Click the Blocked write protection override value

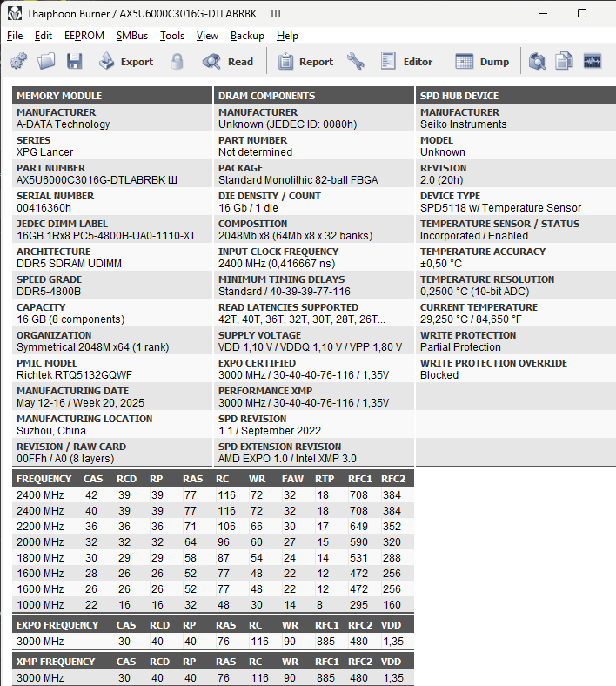coord(439,375)
